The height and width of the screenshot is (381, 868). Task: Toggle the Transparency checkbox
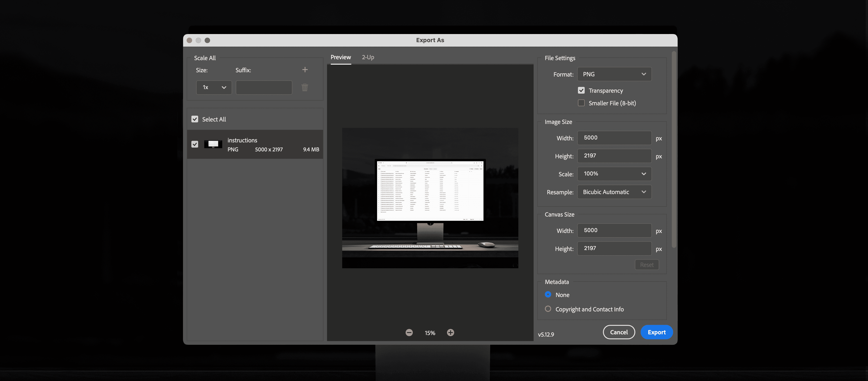pyautogui.click(x=581, y=90)
